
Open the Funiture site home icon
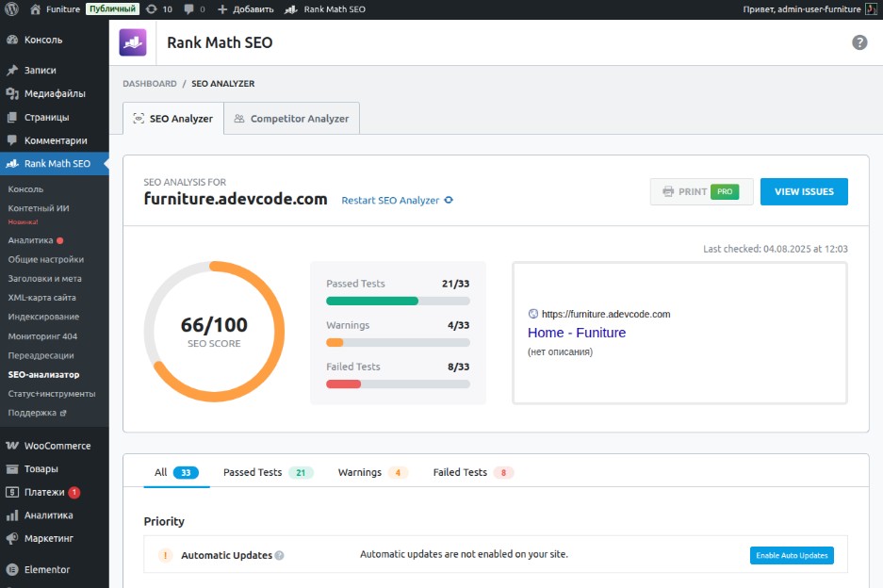36,9
